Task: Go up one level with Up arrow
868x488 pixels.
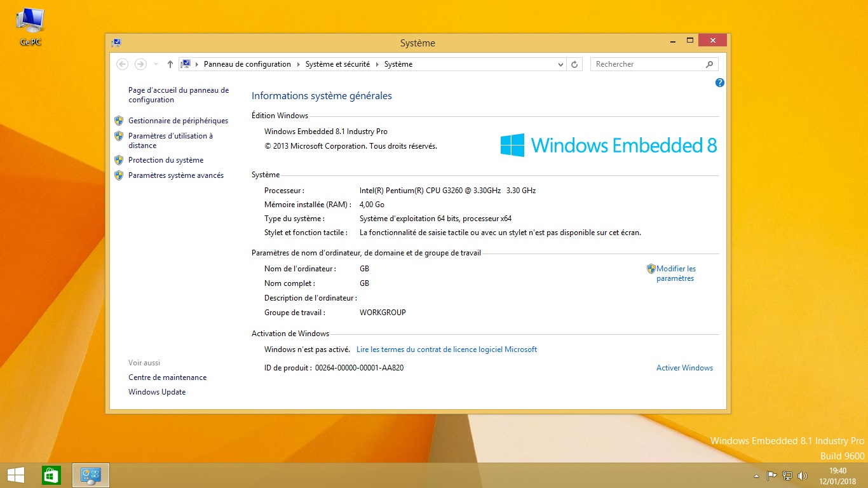Action: tap(170, 64)
